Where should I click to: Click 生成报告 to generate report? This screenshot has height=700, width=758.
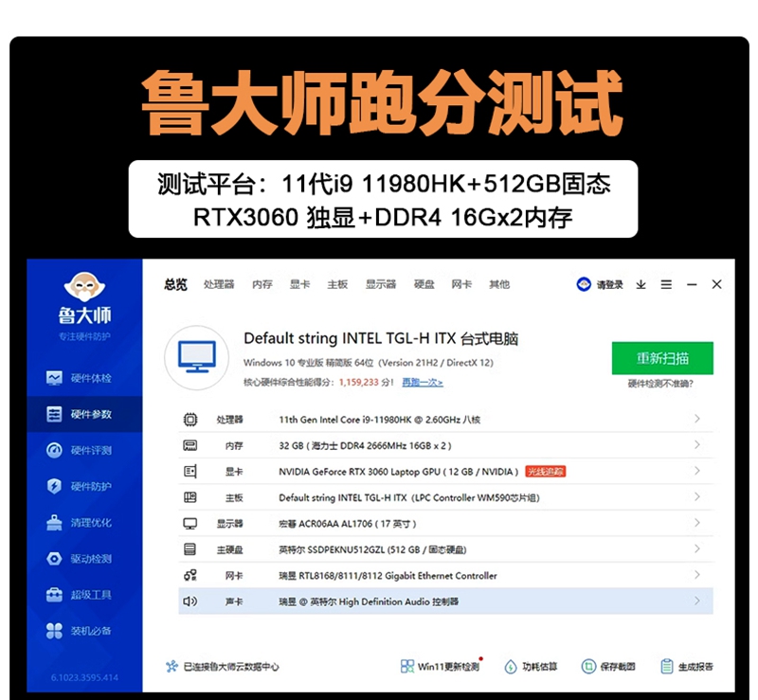pos(687,667)
